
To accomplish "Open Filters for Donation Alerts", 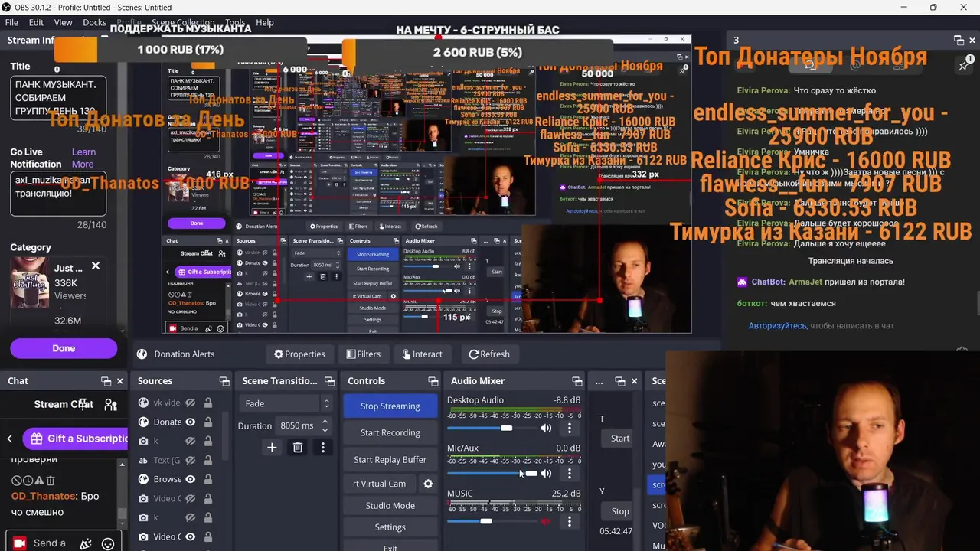I will 363,354.
